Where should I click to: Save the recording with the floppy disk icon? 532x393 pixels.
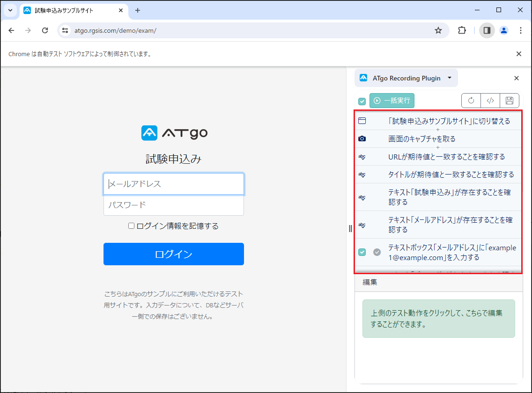[509, 100]
